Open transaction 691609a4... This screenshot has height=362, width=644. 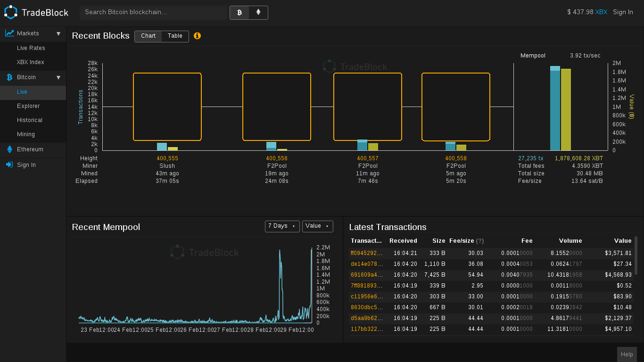[367, 275]
